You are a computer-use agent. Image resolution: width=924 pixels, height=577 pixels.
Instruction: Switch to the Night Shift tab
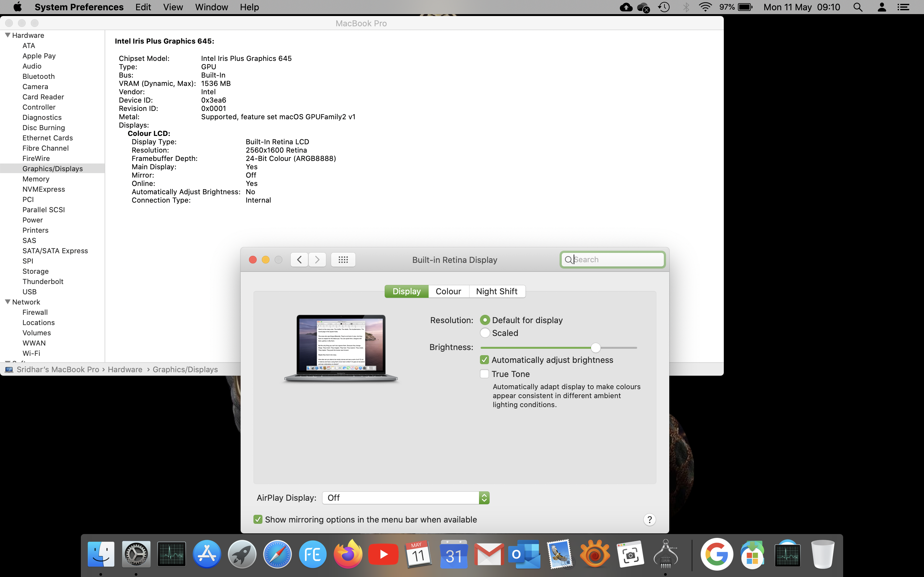pos(496,292)
